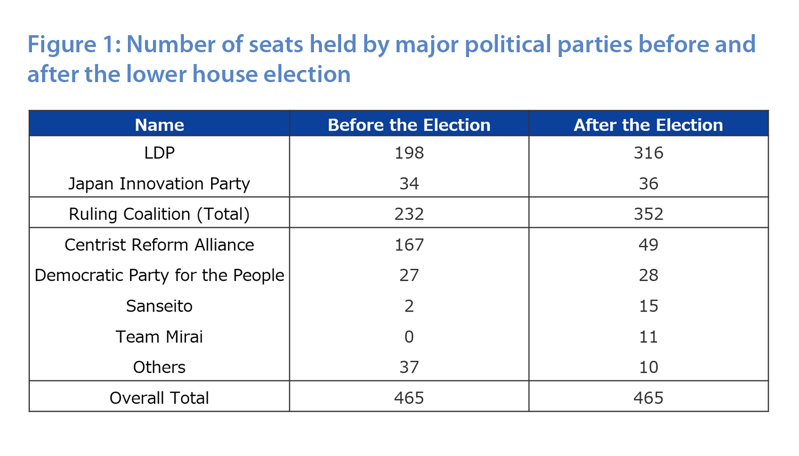Select the Ruling Coalition after-election value 352
This screenshot has height=456, width=799.
coord(648,214)
